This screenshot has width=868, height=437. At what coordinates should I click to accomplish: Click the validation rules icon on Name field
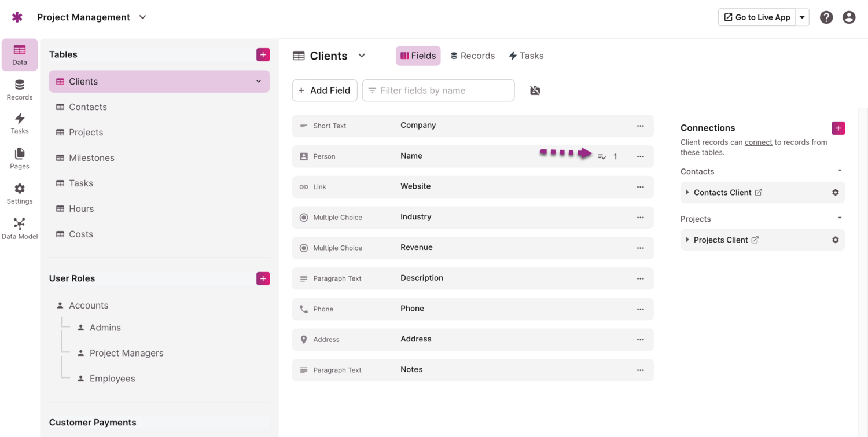602,156
